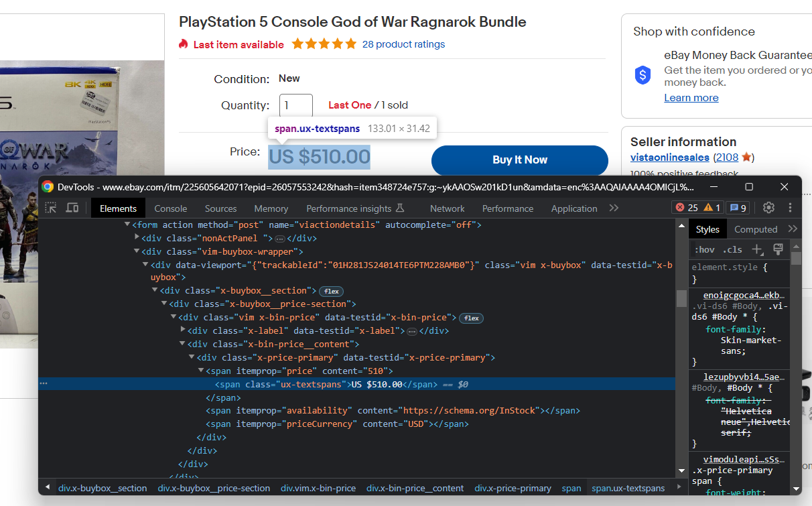Select breadcrumb div.x-buybox__section
Image resolution: width=812 pixels, height=506 pixels.
(103, 488)
